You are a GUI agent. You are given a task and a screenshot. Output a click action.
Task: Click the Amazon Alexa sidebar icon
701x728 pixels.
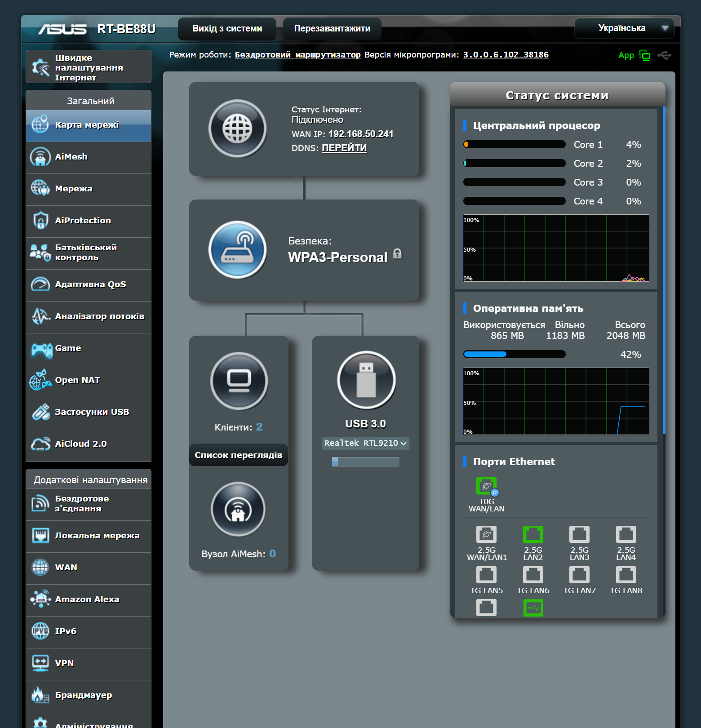[40, 599]
